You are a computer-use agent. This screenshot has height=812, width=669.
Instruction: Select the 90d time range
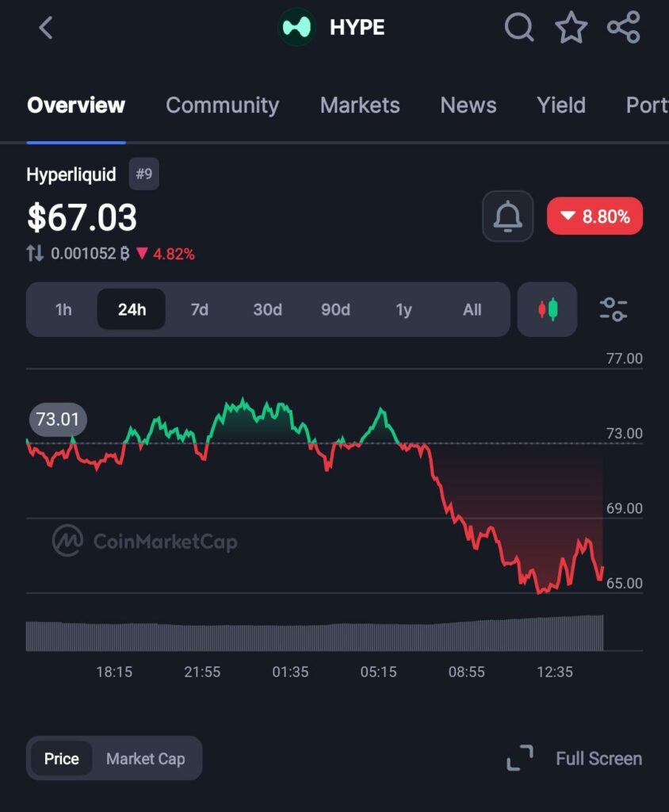pos(335,310)
